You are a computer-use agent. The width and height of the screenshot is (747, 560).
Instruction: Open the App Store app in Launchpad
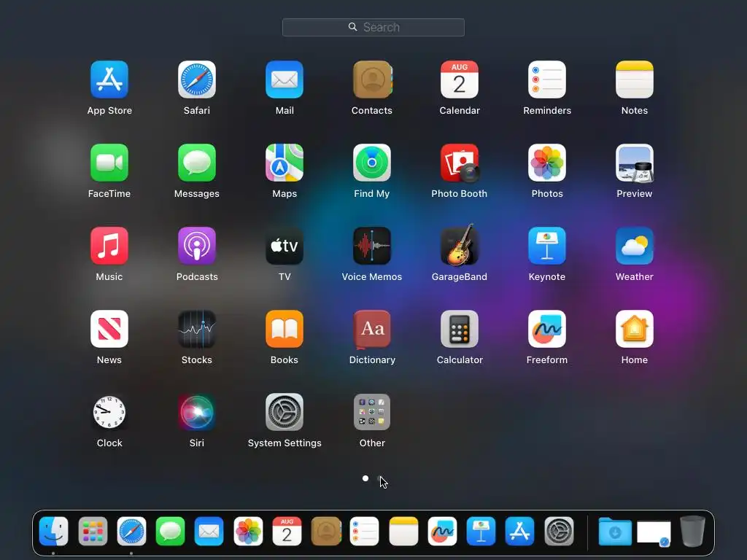(109, 79)
